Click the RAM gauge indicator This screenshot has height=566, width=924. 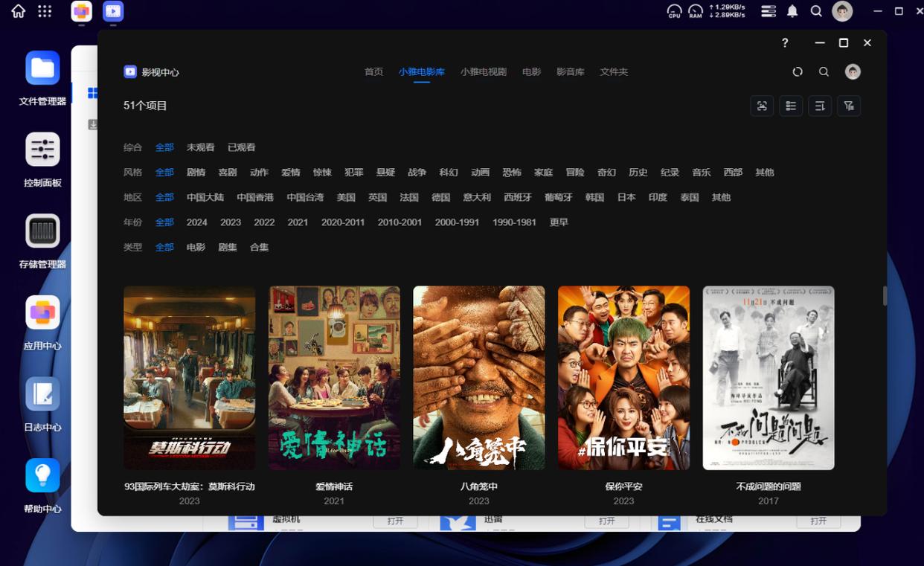696,11
